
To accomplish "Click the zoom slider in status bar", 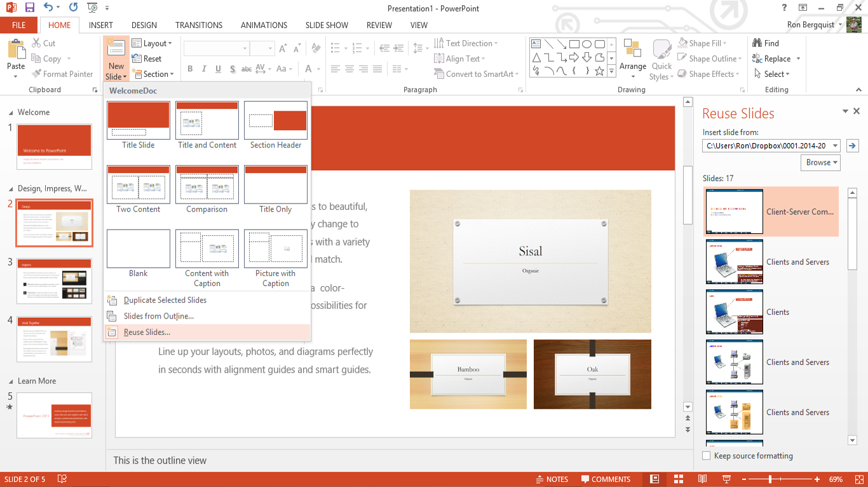I will [x=770, y=479].
